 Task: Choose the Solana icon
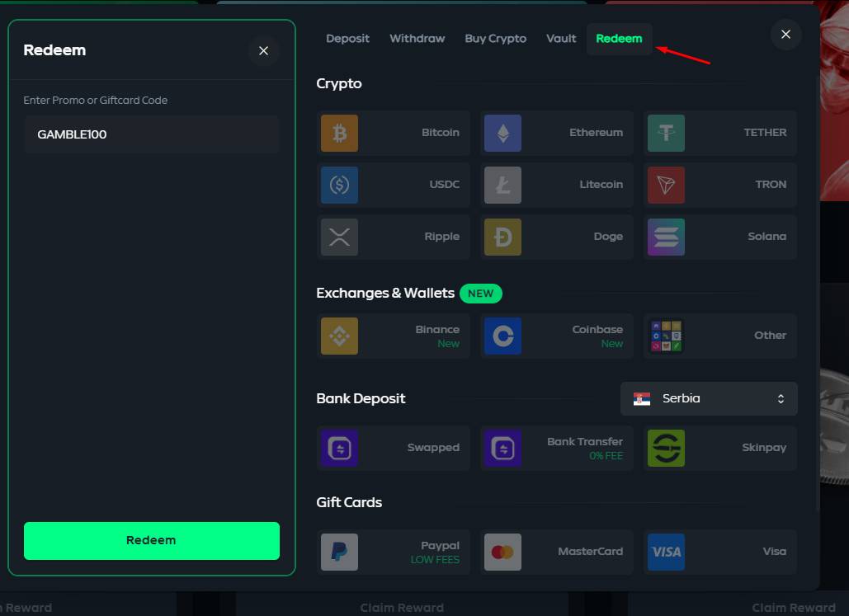click(x=666, y=237)
